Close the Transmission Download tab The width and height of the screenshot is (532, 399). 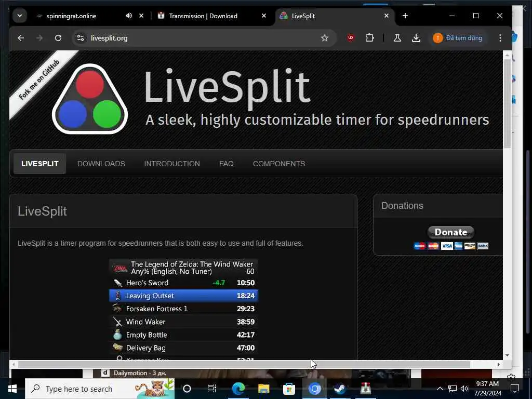click(263, 16)
